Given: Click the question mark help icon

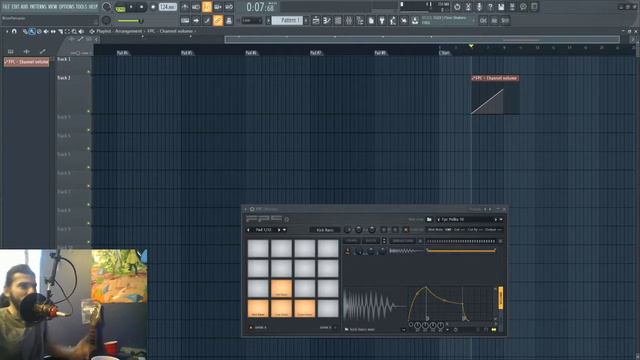Looking at the screenshot, I should [x=490, y=7].
